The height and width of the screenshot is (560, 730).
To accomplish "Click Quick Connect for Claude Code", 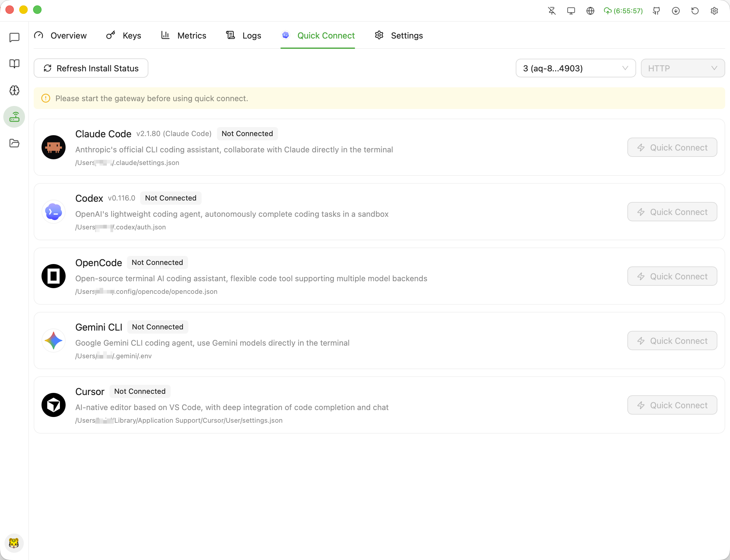I will 672,148.
